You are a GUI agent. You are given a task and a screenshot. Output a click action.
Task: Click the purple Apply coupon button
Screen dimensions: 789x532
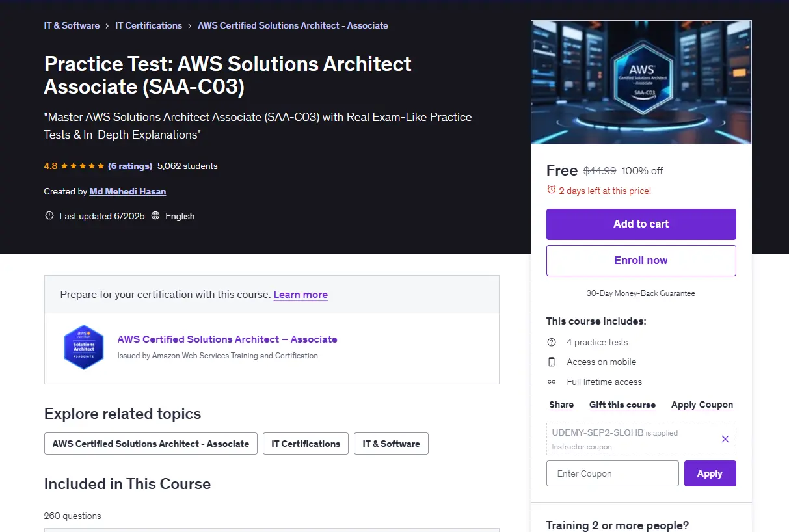coord(710,473)
